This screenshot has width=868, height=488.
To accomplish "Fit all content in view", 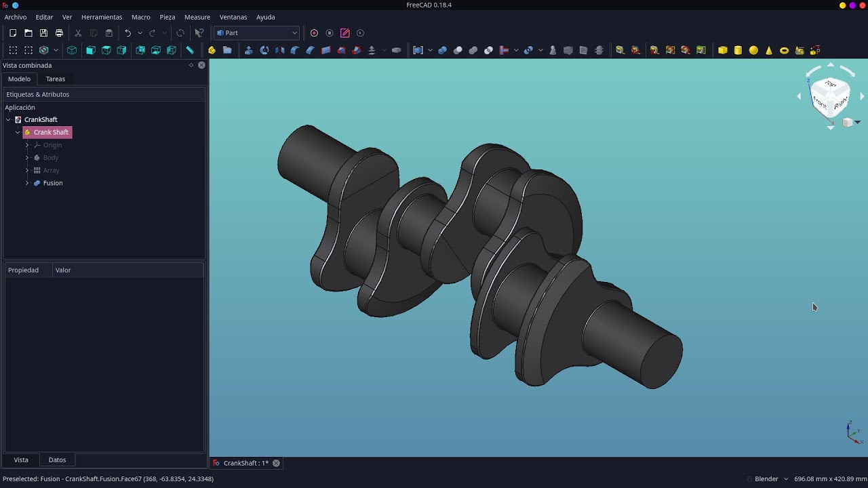I will point(13,50).
